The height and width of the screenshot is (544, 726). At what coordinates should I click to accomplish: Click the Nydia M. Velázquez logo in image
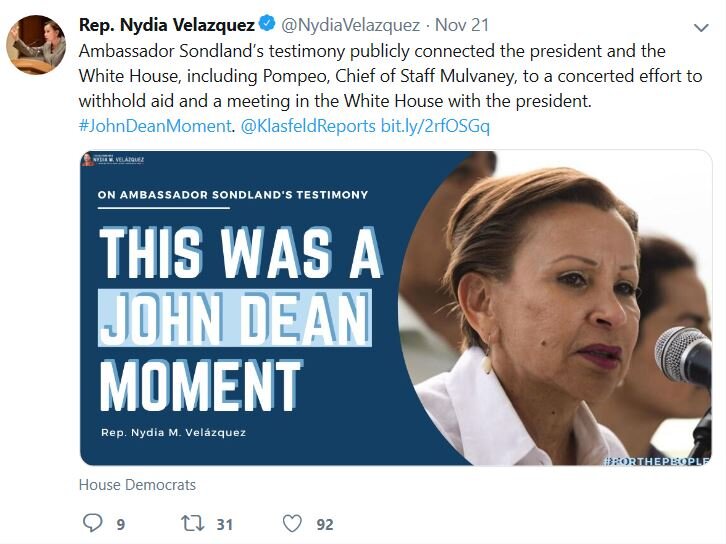(x=115, y=160)
